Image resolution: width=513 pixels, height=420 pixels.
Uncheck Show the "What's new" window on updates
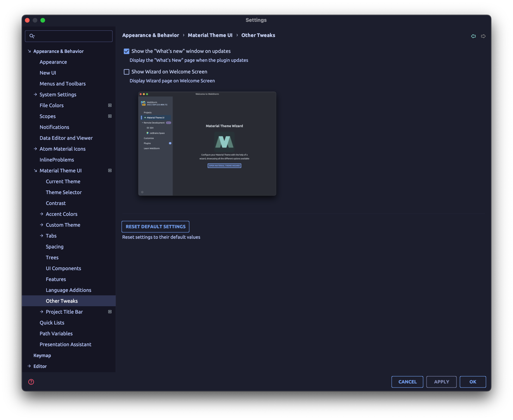pyautogui.click(x=127, y=51)
